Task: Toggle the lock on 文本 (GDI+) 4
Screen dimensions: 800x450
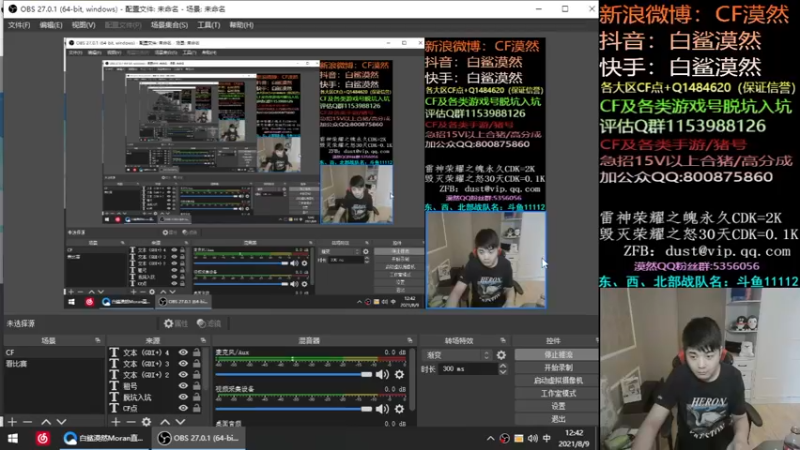Action: tap(196, 353)
